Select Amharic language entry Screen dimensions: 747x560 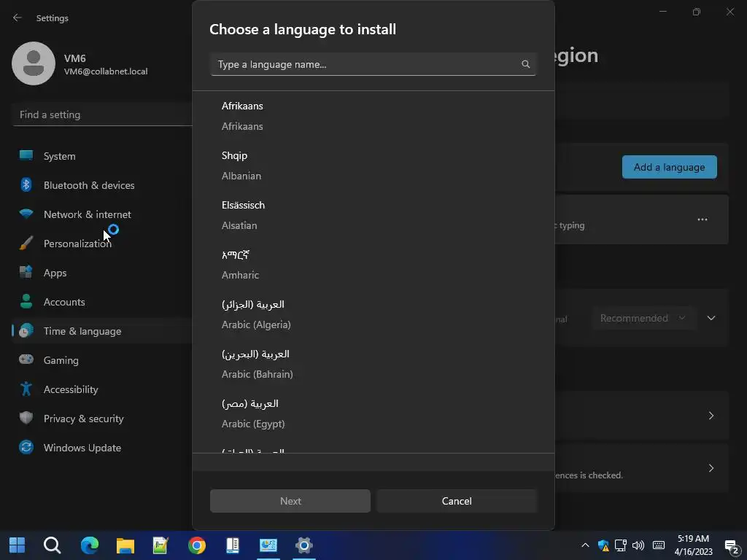click(373, 264)
